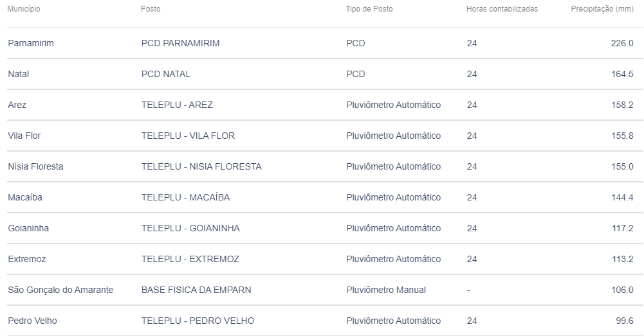Sort by the Posto column header
This screenshot has width=644, height=336.
pos(151,9)
